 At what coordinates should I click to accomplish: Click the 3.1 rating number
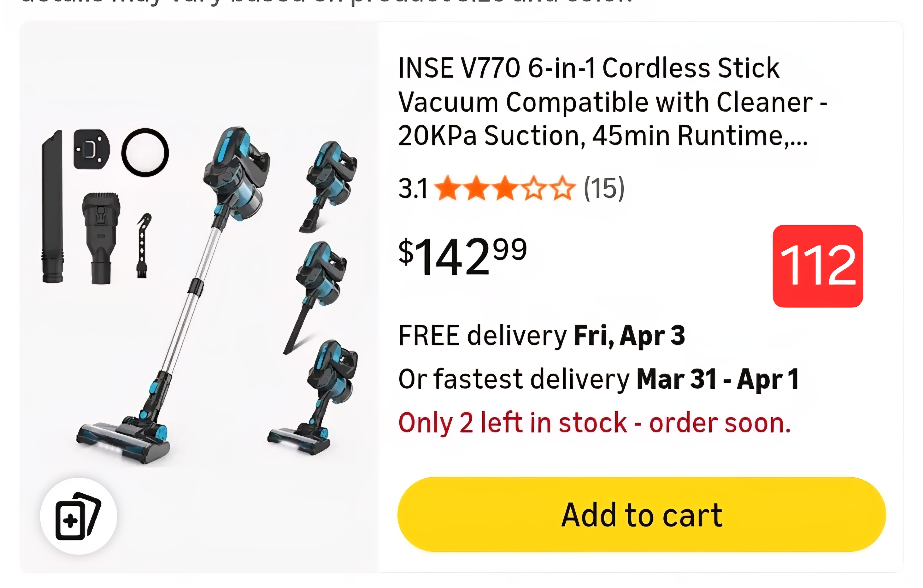click(x=412, y=189)
